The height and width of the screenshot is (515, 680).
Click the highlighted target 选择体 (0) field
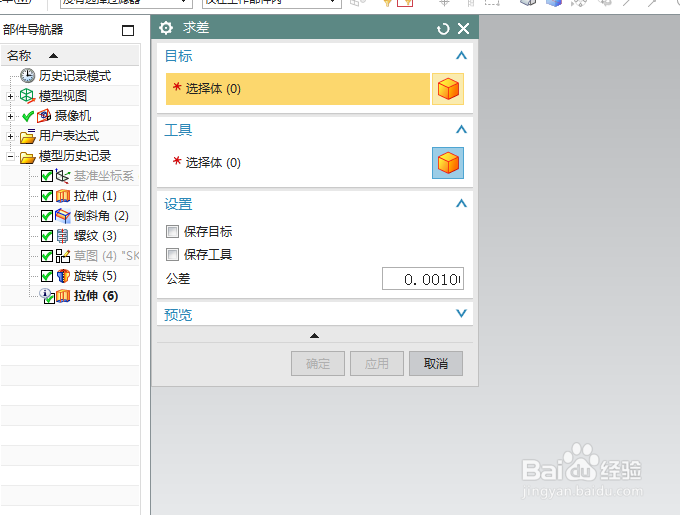(x=298, y=89)
